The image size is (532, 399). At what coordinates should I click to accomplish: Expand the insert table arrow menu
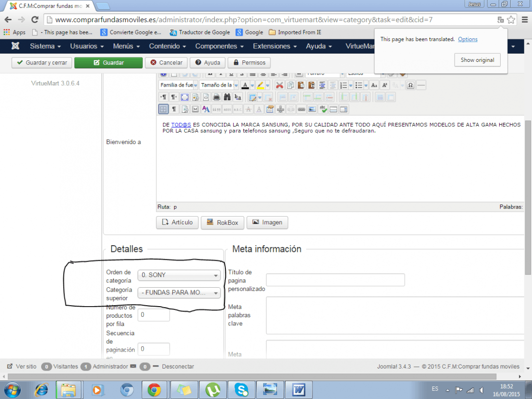point(260,97)
